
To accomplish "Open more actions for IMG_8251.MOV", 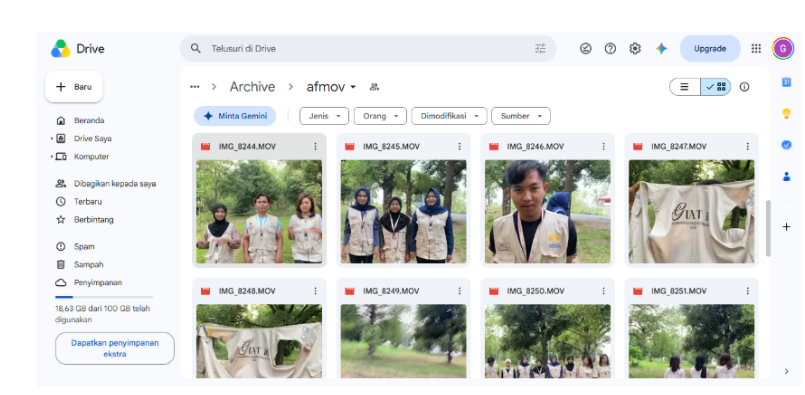I will (748, 291).
